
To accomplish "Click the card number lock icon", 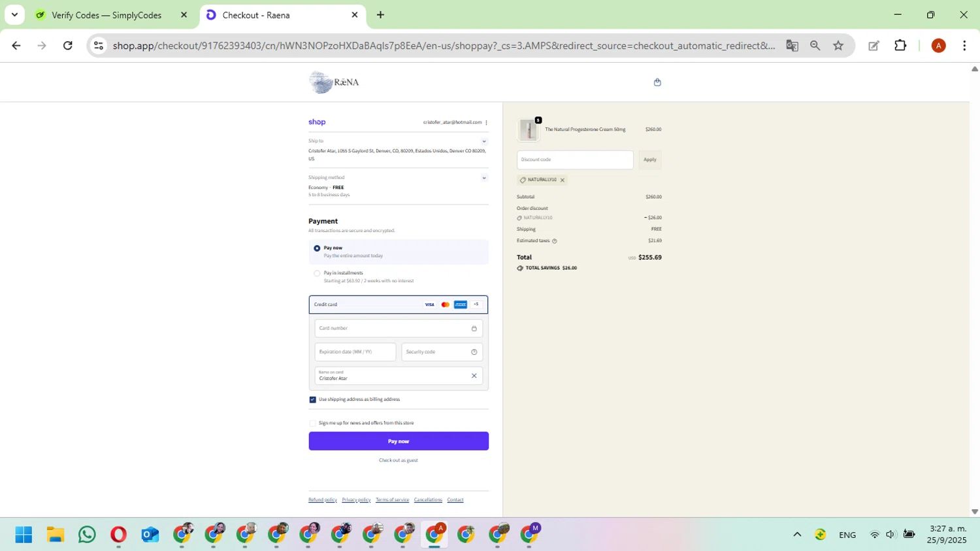I will pos(474,328).
